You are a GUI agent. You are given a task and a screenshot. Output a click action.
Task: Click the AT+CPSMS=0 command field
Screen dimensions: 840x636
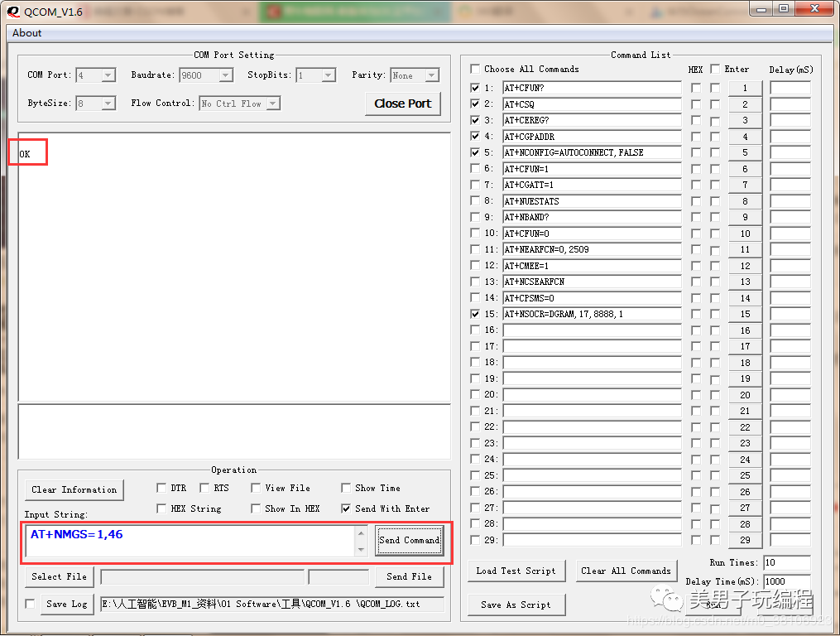point(592,298)
